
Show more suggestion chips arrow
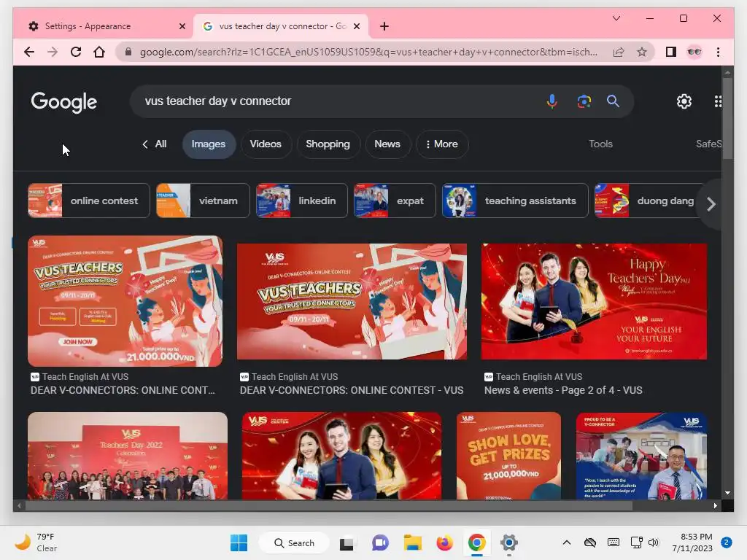(711, 204)
